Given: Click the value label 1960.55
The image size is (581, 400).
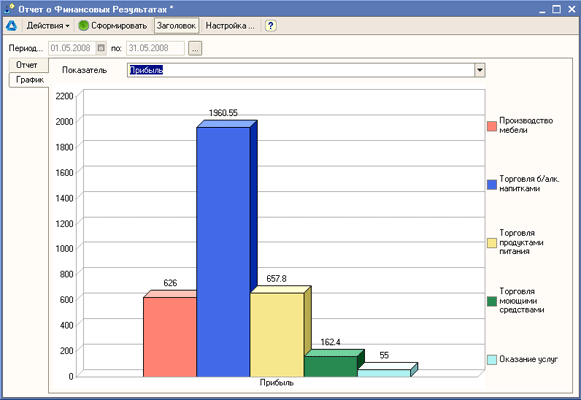Looking at the screenshot, I should pyautogui.click(x=223, y=113).
